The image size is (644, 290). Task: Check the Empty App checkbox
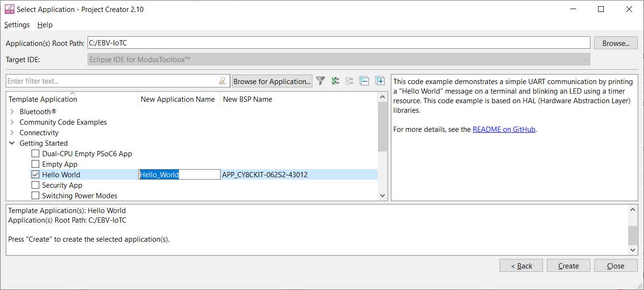click(x=35, y=164)
